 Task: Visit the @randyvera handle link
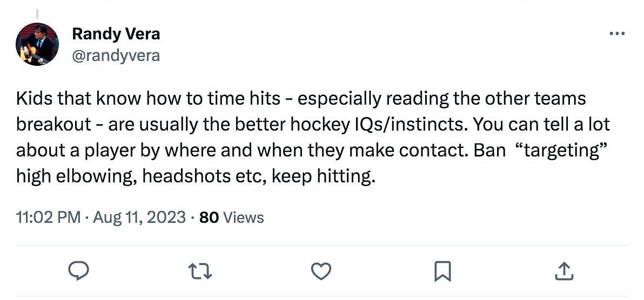coord(116,56)
